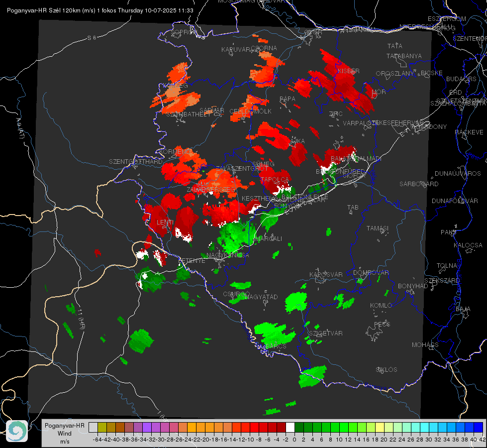The width and height of the screenshot is (487, 448).
Task: Select the ZALAEGERSZEG label
Action: tap(211, 189)
